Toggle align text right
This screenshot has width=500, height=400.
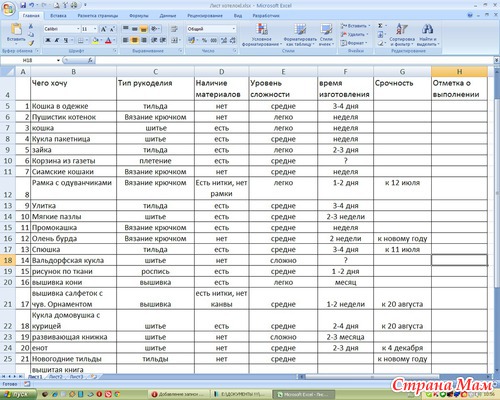pos(143,40)
